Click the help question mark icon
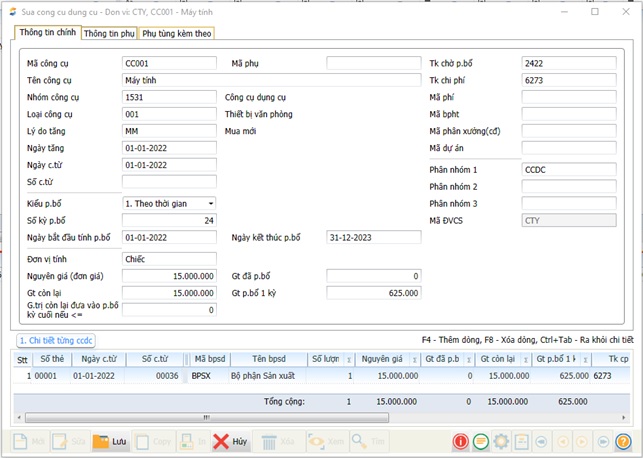 (623, 441)
